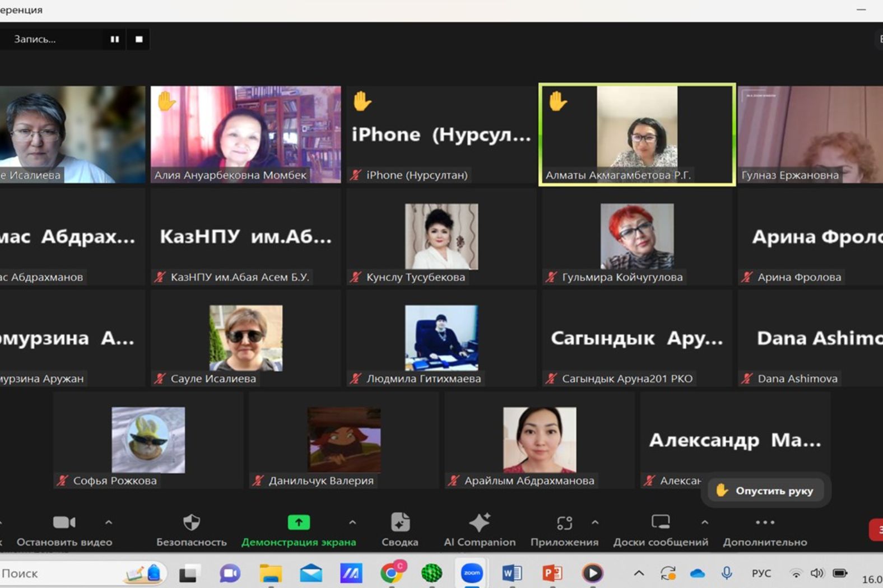Expand the arrow next to Приложения
Image resolution: width=883 pixels, height=588 pixels.
(595, 522)
